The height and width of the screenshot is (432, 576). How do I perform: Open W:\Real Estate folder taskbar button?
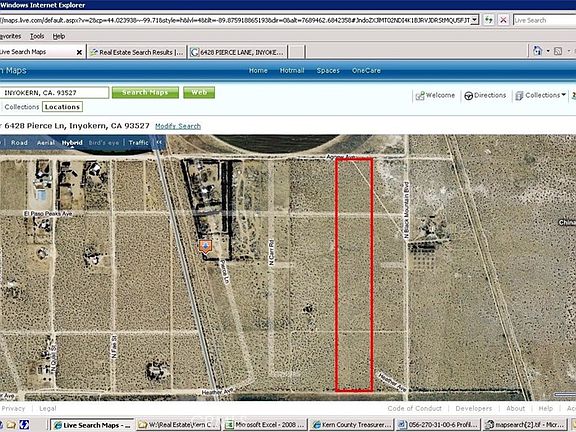[179, 425]
